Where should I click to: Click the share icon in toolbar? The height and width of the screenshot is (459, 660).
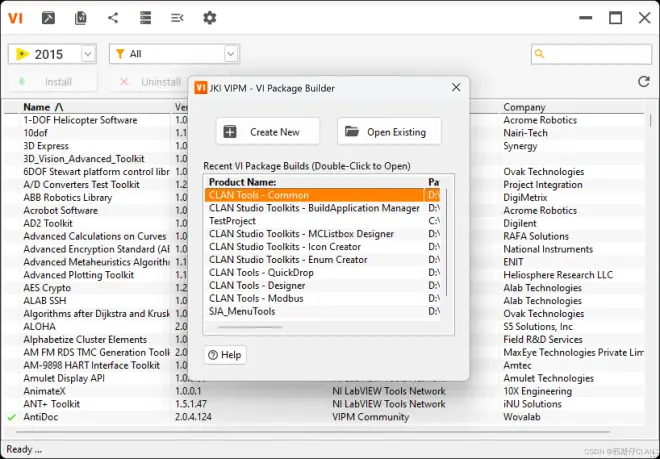point(113,18)
